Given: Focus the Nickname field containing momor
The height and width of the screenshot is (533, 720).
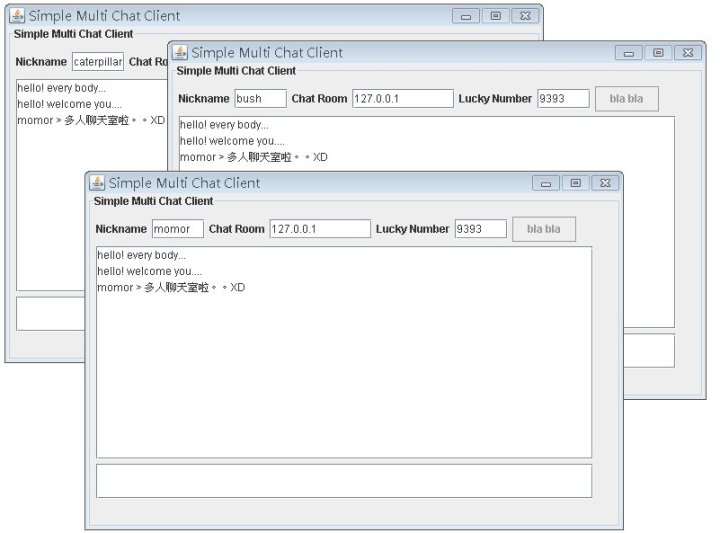Looking at the screenshot, I should click(177, 229).
